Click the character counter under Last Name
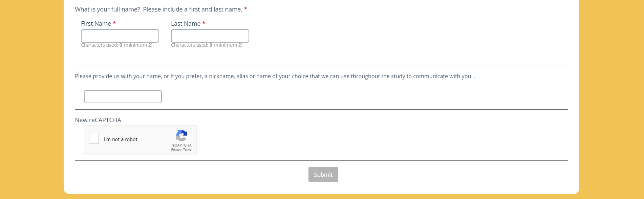The image size is (644, 199). tap(207, 45)
